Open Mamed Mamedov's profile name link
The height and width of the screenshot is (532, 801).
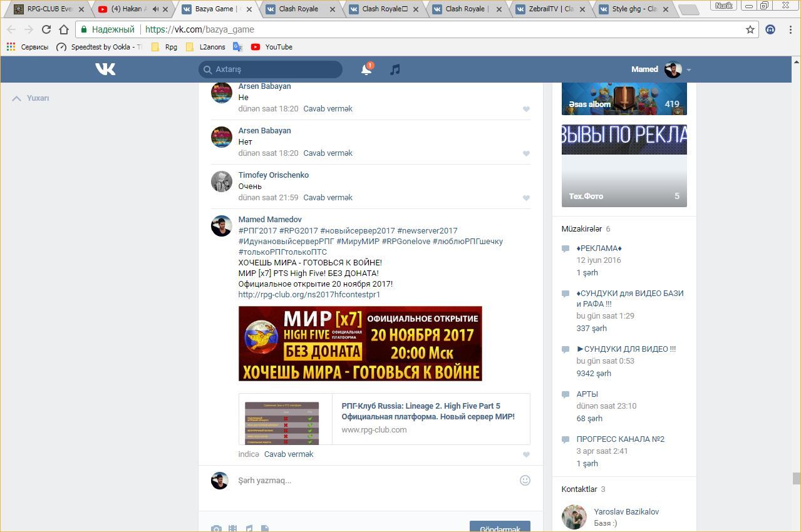tap(270, 219)
